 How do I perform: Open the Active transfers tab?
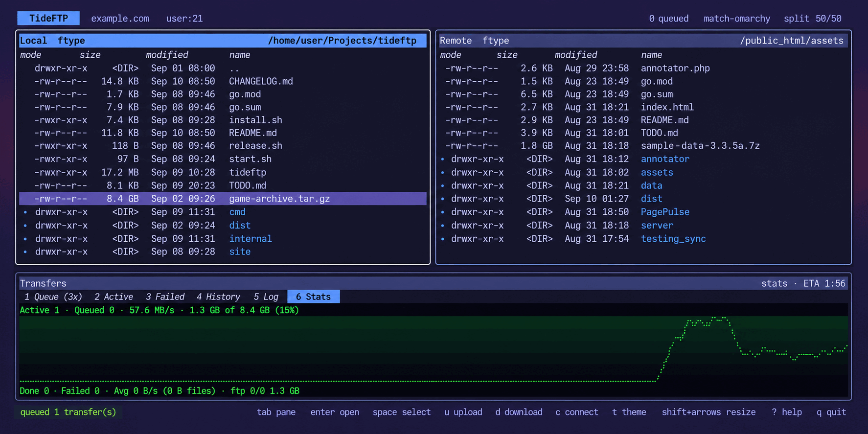point(114,297)
